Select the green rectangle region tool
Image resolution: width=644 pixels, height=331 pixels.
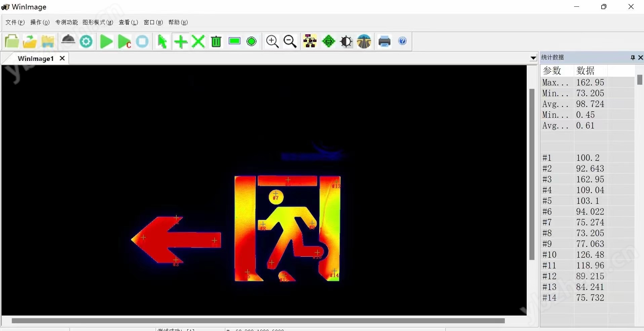click(x=234, y=41)
